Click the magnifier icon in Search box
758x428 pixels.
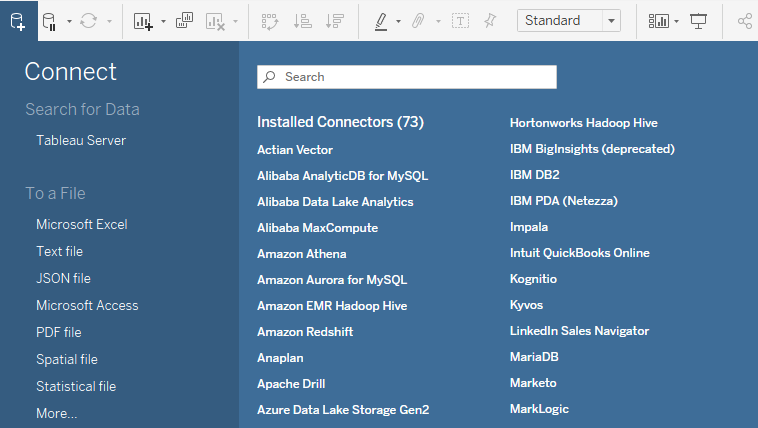[x=269, y=77]
